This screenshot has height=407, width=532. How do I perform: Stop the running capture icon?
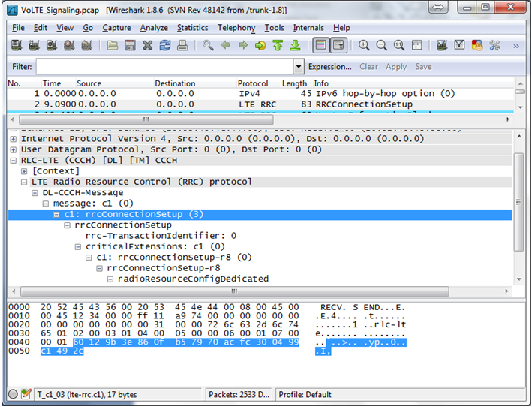coord(69,45)
